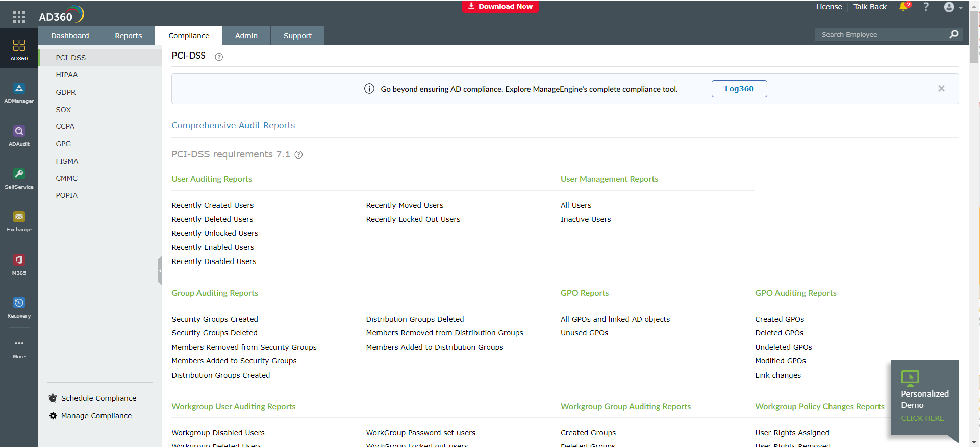Viewport: 980px width, 447px height.
Task: Switch to the Admin tab
Action: [x=246, y=36]
